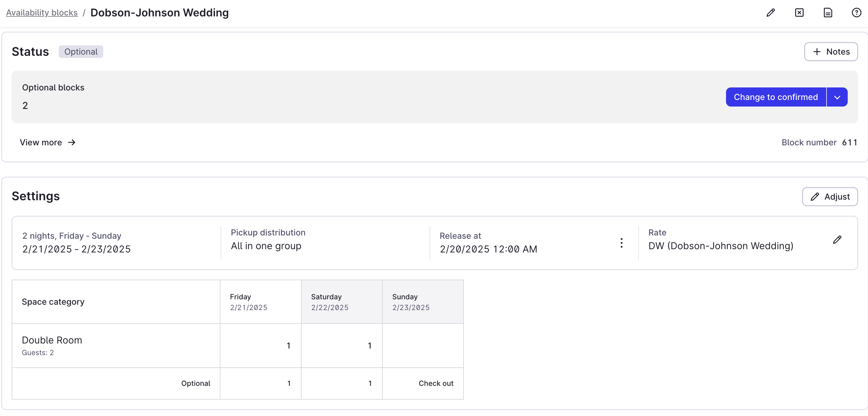Open the three-dot menu beside Release at
Viewport: 868px width, 416px height.
coord(621,243)
